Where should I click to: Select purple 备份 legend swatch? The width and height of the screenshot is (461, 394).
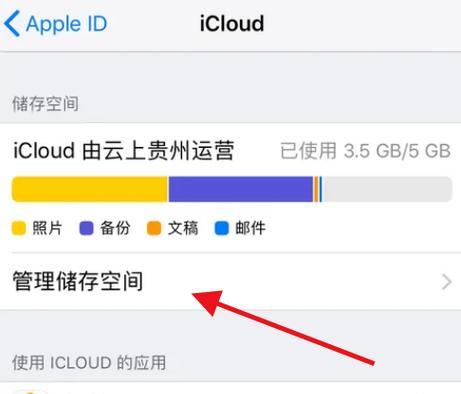pos(86,228)
